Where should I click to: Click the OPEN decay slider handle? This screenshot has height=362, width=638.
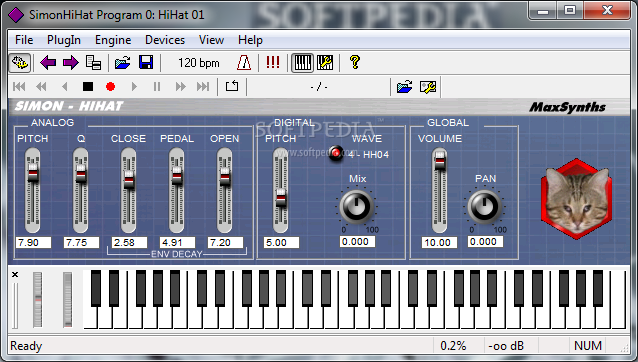[x=225, y=177]
